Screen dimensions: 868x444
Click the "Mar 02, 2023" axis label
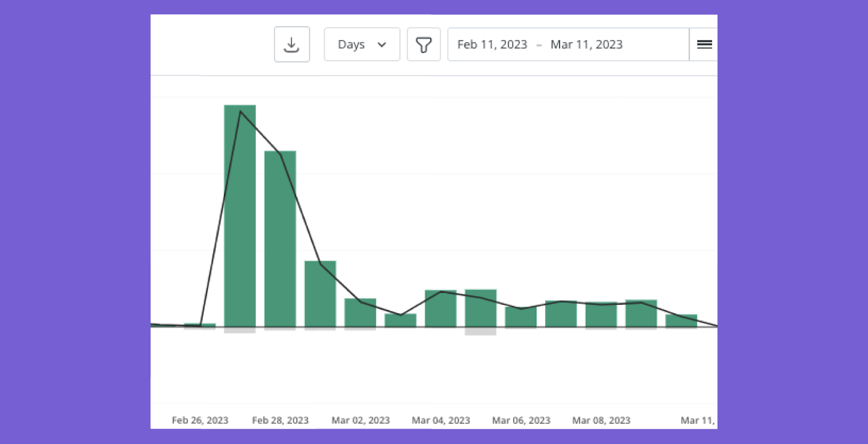361,420
